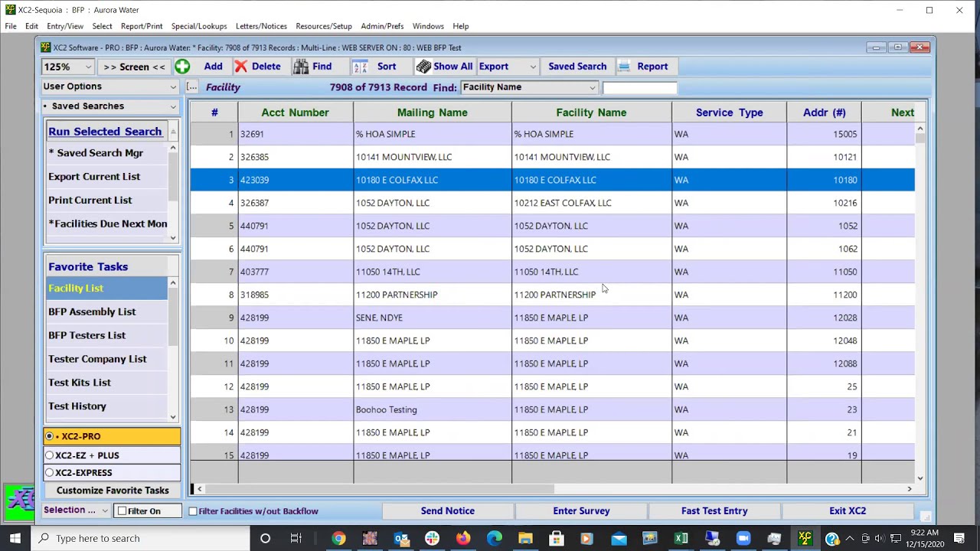Open Microsoft Store from the taskbar
This screenshot has height=551, width=980.
click(557, 538)
